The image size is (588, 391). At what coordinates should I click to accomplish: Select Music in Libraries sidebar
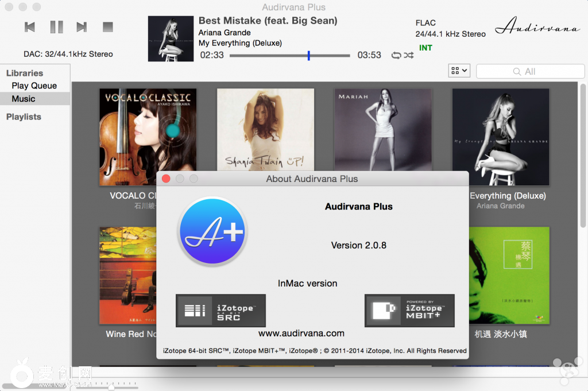(x=24, y=99)
